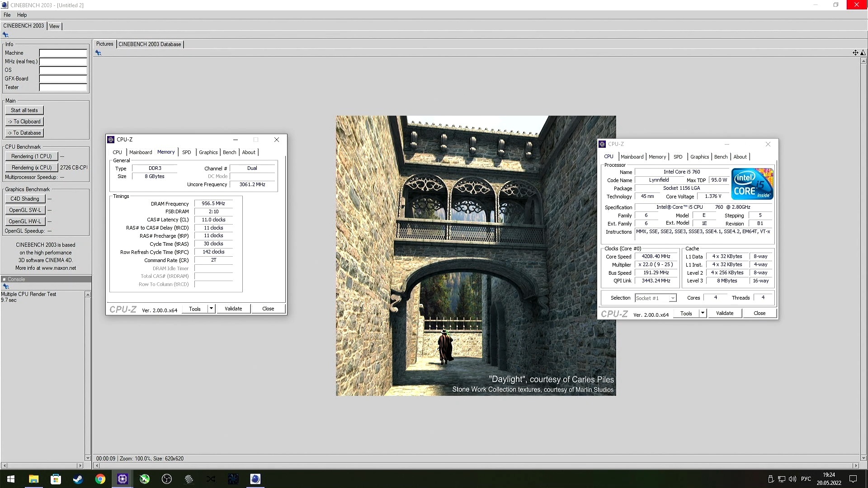Screen dimensions: 868x488
Task: Open the dark blue fan app in taskbar
Action: click(x=233, y=479)
